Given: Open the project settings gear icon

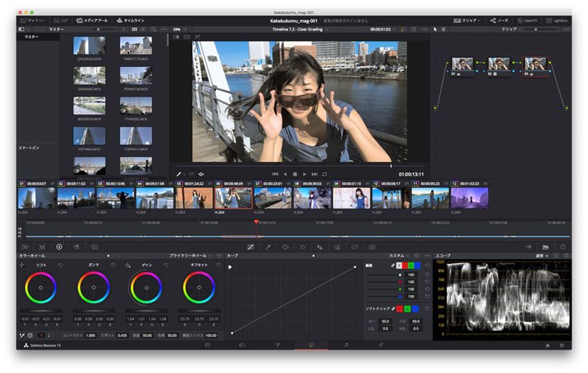Looking at the screenshot, I should 562,345.
